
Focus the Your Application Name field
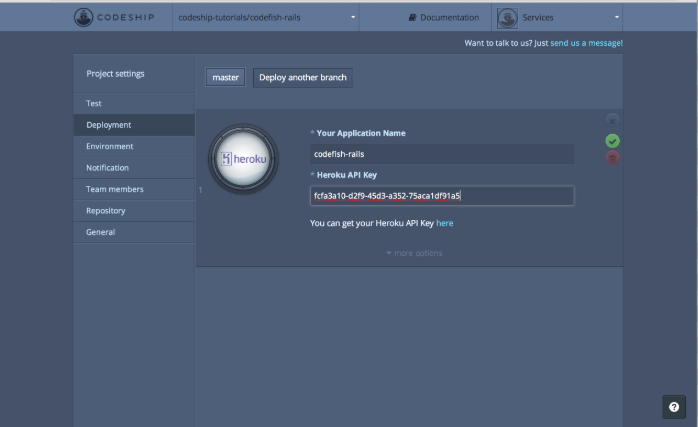pos(442,154)
